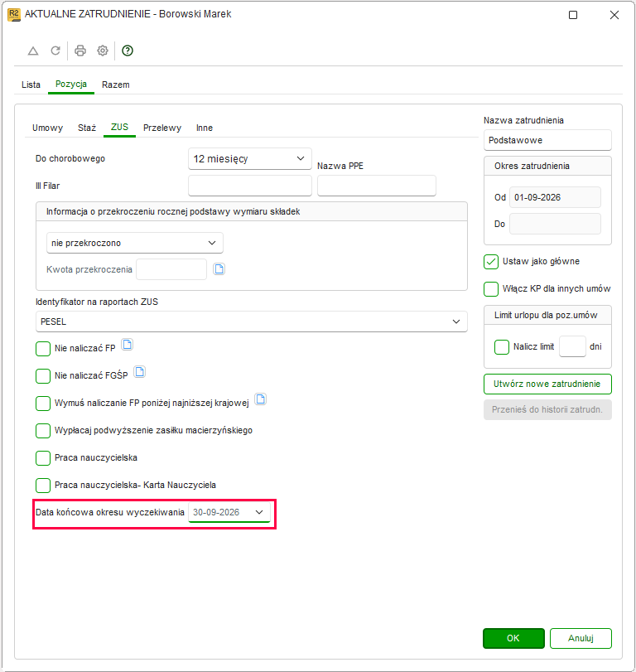636x672 pixels.
Task: Click the III Filar input field
Action: (250, 186)
